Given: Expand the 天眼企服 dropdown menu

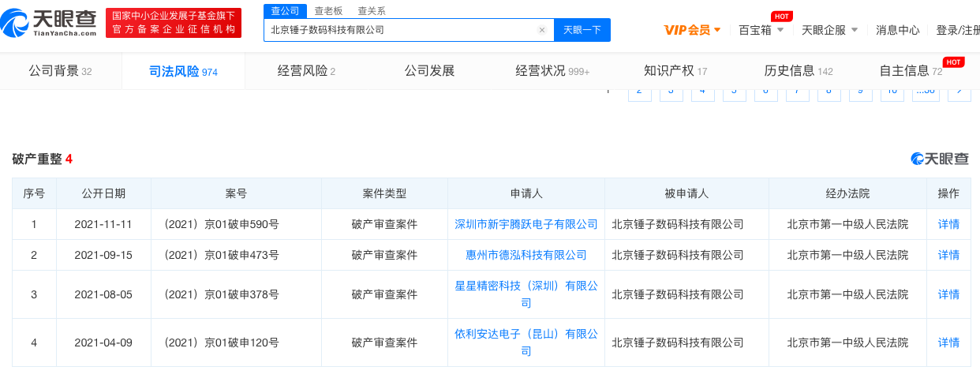Looking at the screenshot, I should [x=830, y=30].
